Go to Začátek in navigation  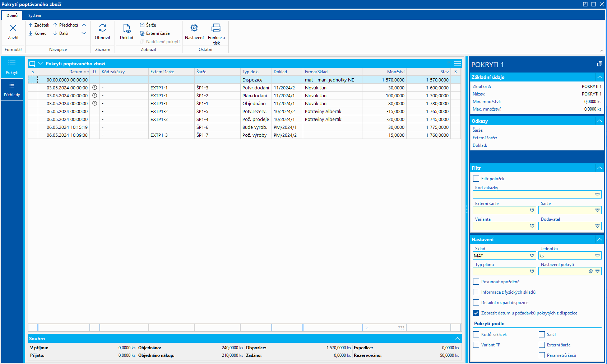tap(39, 25)
